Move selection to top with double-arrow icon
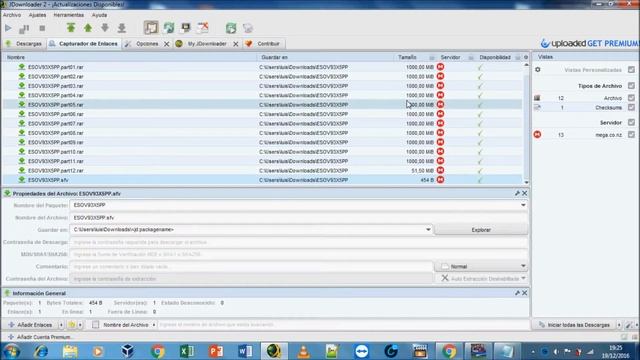The height and width of the screenshot is (360, 640). [71, 28]
